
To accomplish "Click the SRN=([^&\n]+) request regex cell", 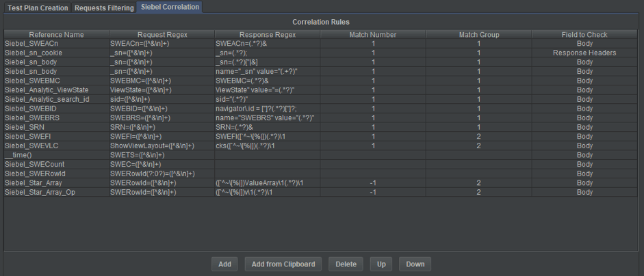I will click(x=162, y=127).
